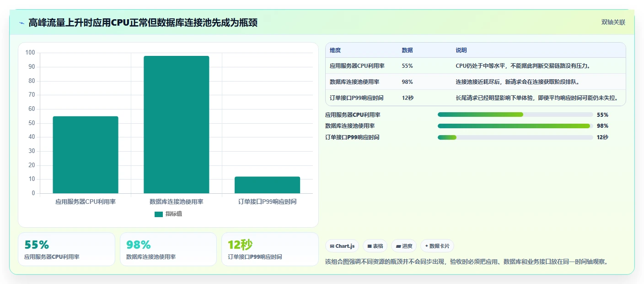Click the 指标值 legend color box
The image size is (644, 284).
click(x=159, y=214)
